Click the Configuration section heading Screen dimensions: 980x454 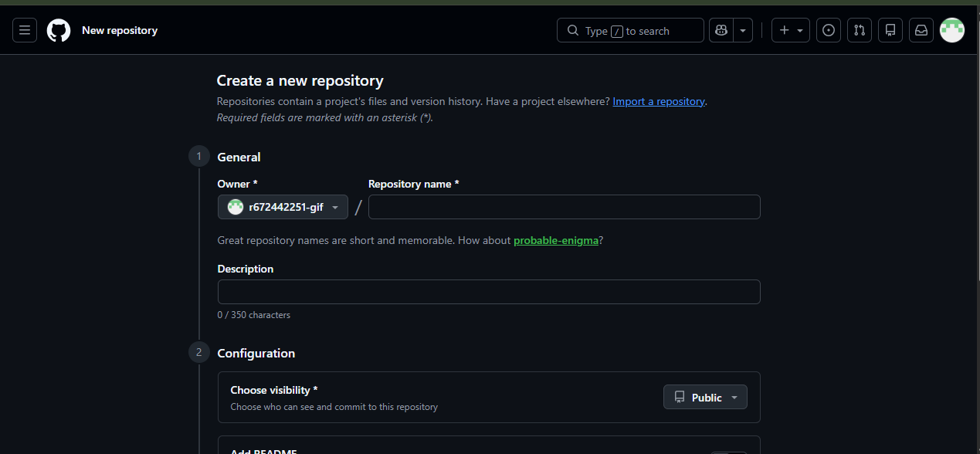tap(256, 353)
